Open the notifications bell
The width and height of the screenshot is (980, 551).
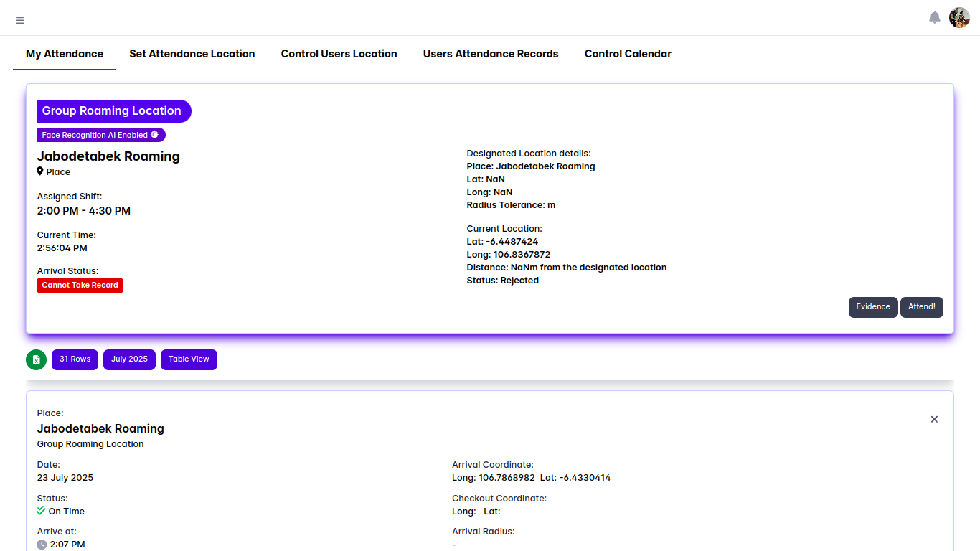pyautogui.click(x=934, y=18)
